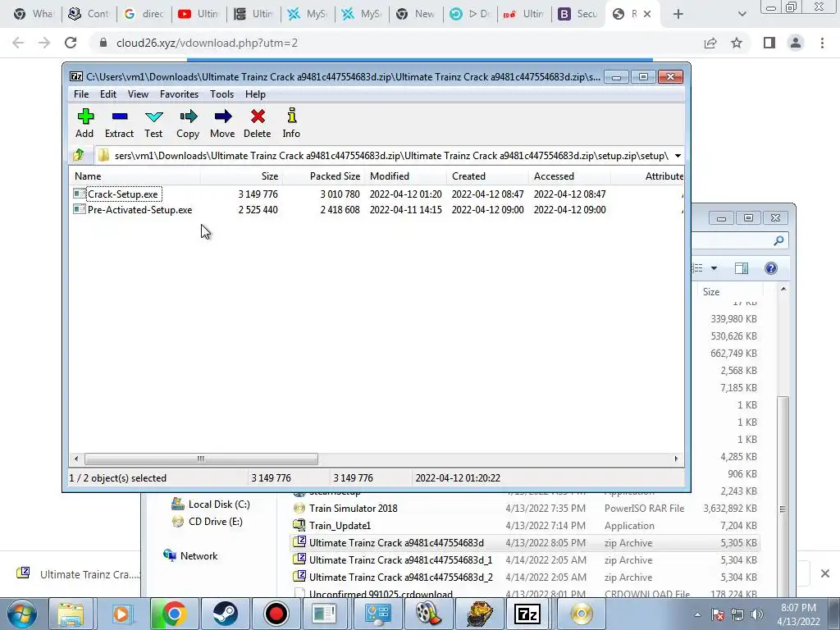Screen dimensions: 840x630
Task: Select Local Disk (C:) in Explorer sidebar
Action: [x=211, y=504]
